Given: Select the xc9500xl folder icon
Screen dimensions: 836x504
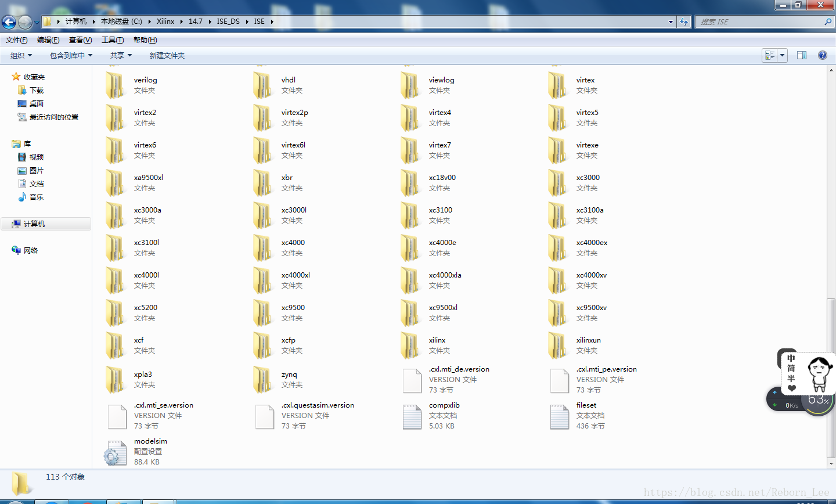Looking at the screenshot, I should 410,312.
